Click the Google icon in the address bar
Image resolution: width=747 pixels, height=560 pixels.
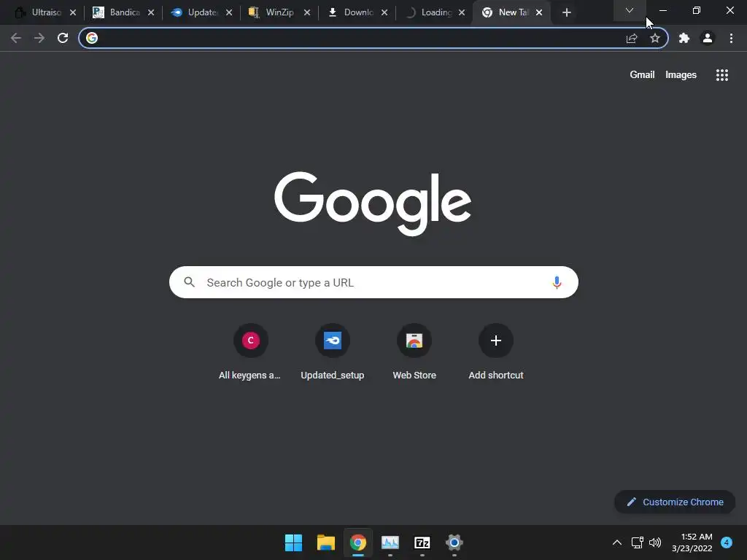tap(92, 38)
